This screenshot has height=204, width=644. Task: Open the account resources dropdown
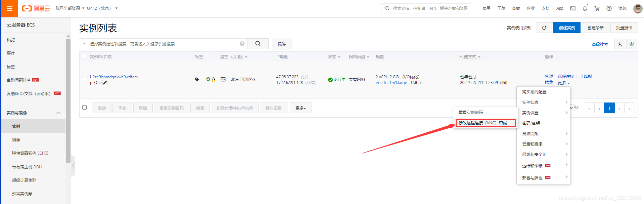pyautogui.click(x=70, y=8)
